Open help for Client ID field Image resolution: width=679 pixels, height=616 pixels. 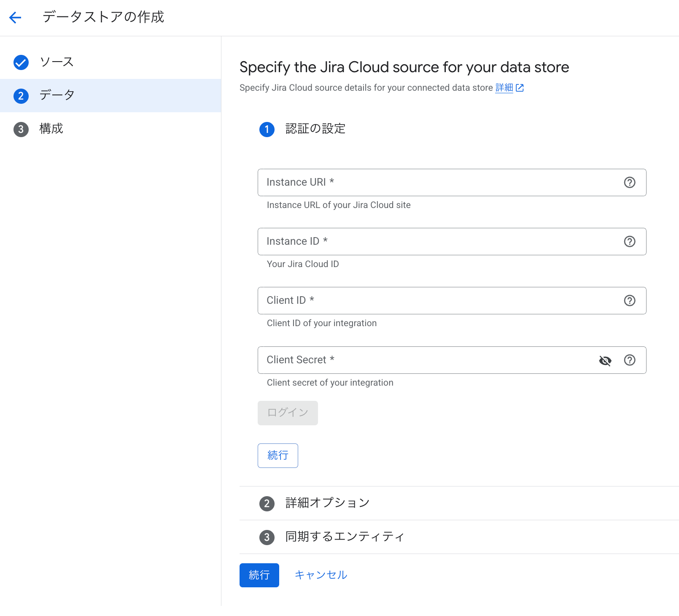[x=630, y=300]
